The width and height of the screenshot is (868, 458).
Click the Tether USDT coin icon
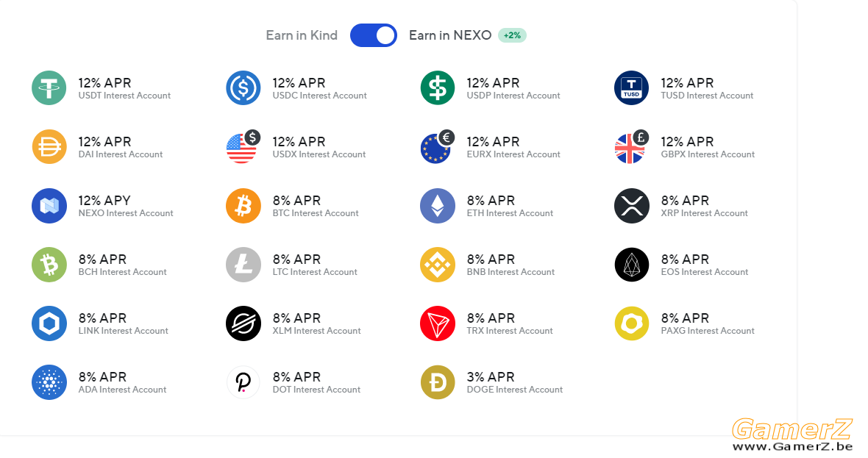coord(49,88)
